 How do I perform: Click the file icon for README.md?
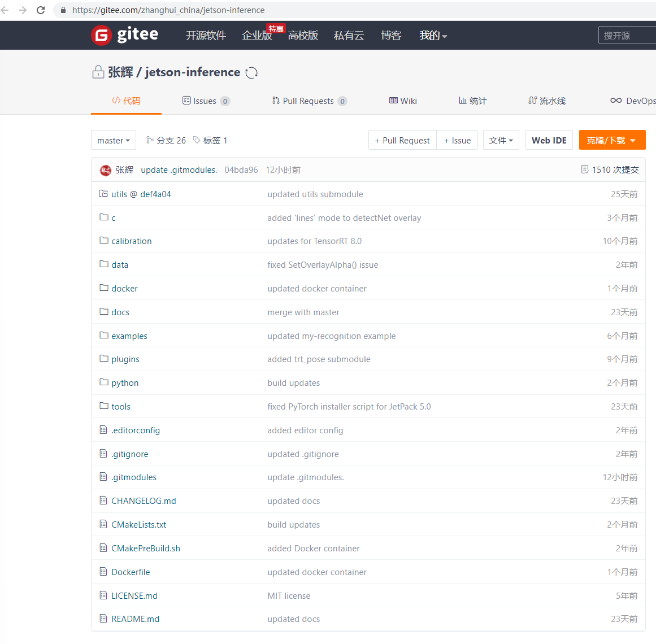click(103, 618)
